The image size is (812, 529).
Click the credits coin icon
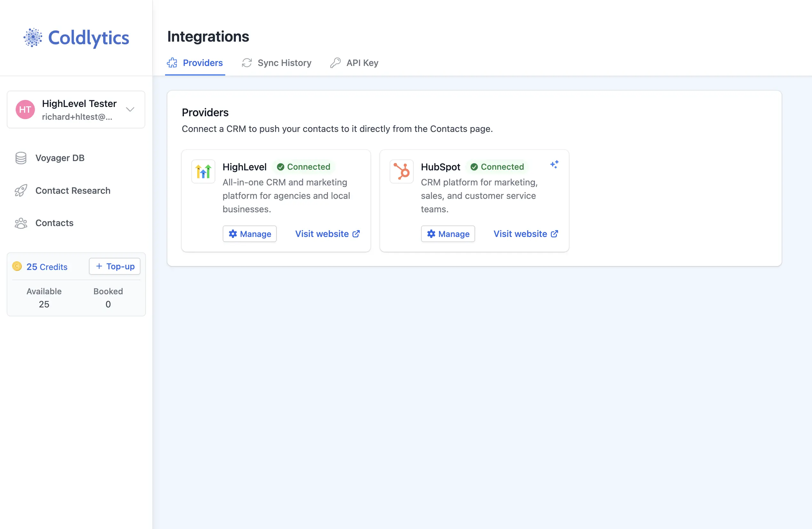click(x=17, y=266)
